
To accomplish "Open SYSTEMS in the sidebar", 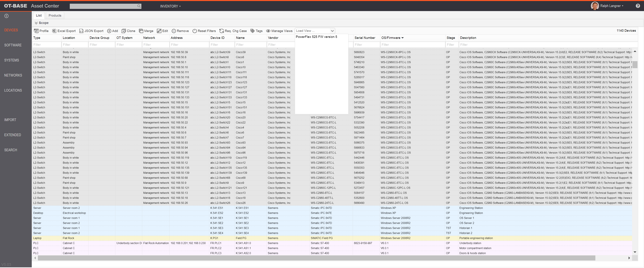I will [12, 60].
